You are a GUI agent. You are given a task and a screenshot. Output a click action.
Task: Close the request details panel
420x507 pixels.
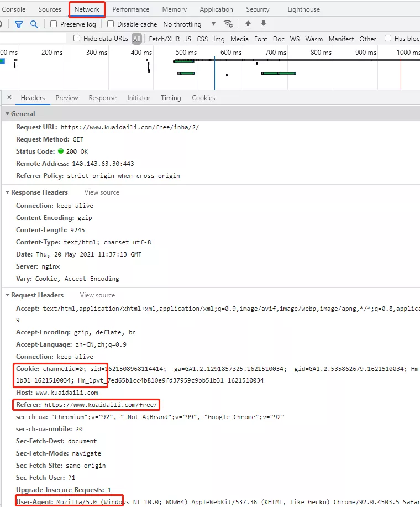9,97
